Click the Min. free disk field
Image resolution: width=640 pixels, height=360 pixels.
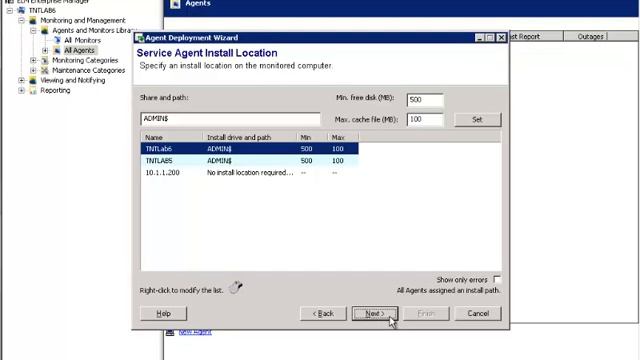pos(425,100)
